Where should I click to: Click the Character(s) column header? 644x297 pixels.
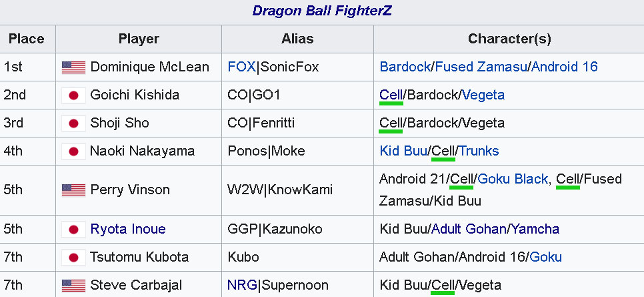(x=509, y=39)
